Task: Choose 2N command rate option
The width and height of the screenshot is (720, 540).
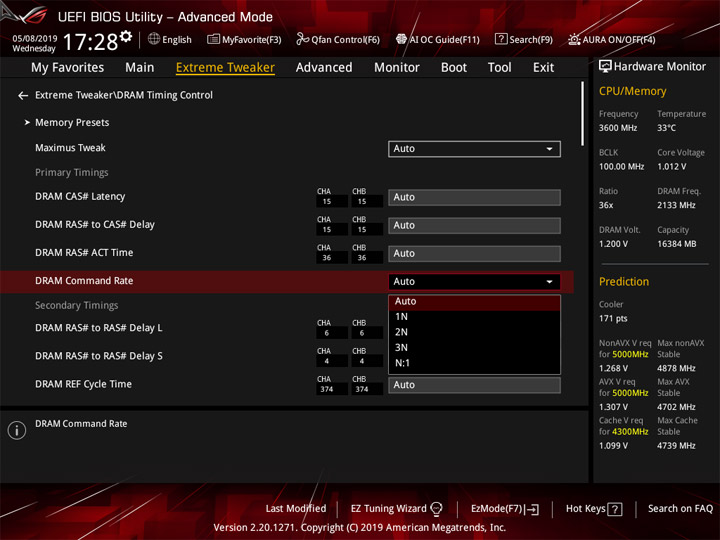Action: pyautogui.click(x=474, y=332)
